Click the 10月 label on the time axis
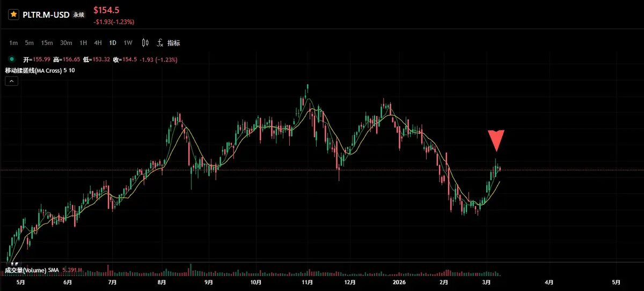The width and height of the screenshot is (644, 291). point(255,282)
